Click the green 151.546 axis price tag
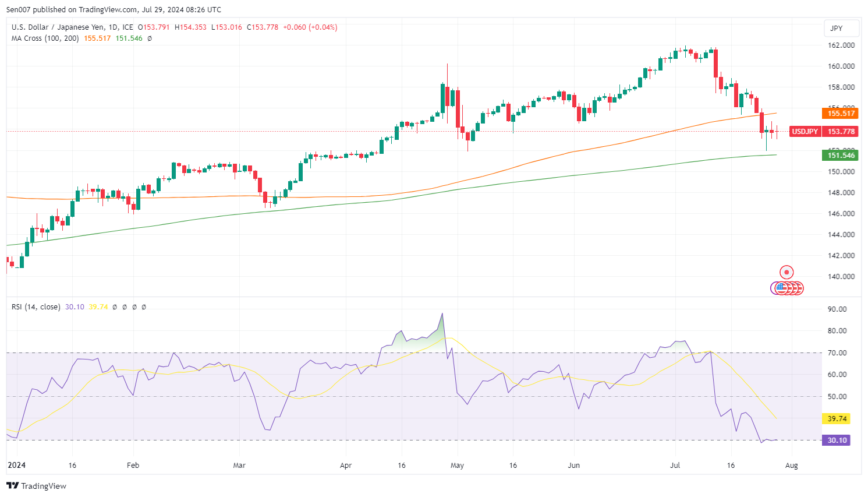This screenshot has width=868, height=497. [x=841, y=155]
